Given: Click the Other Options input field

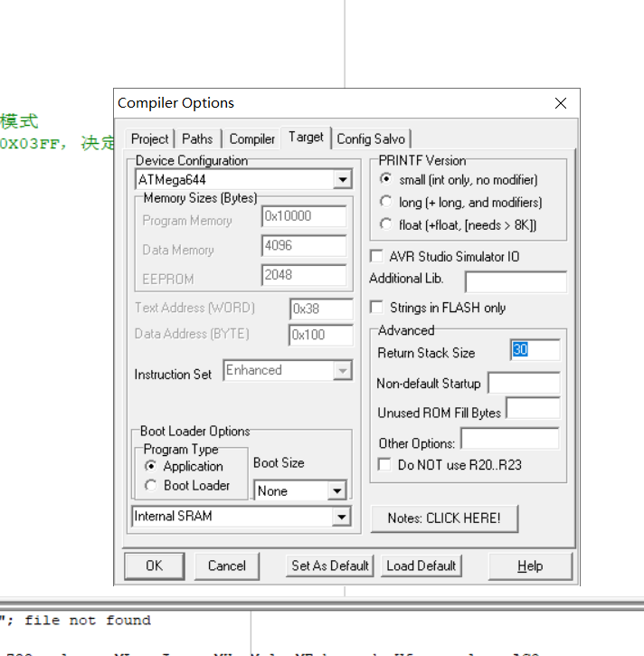Looking at the screenshot, I should [510, 439].
